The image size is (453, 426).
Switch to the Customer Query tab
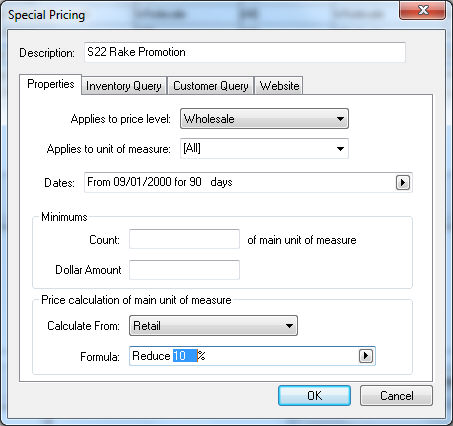211,86
